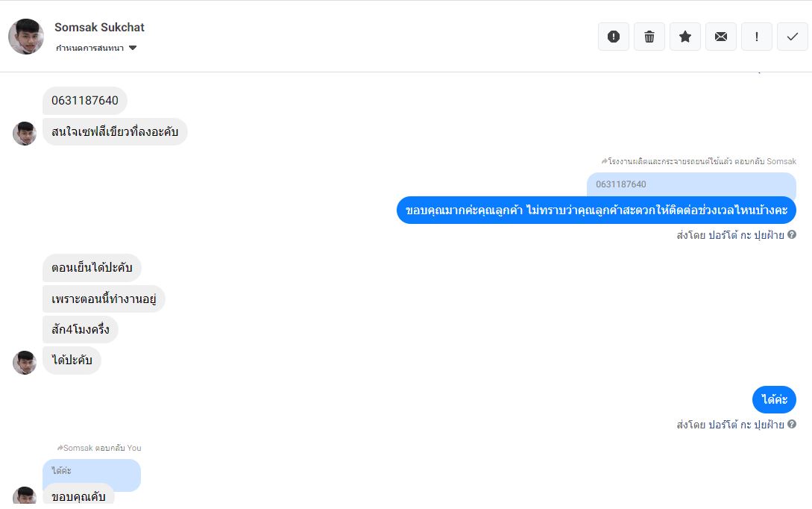The width and height of the screenshot is (812, 509).
Task: Open Somsak Sukchat's profile name link
Action: coord(99,28)
